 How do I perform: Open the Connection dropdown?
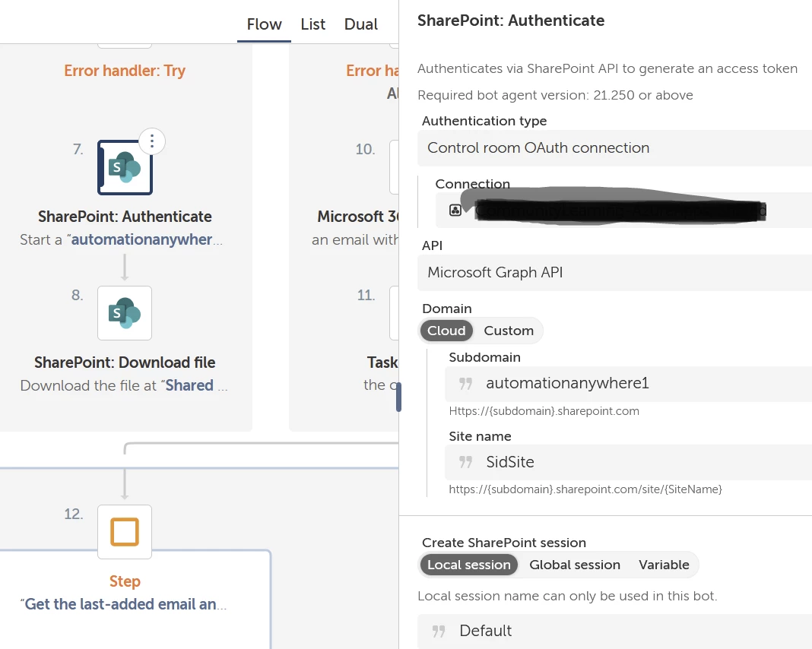[623, 210]
